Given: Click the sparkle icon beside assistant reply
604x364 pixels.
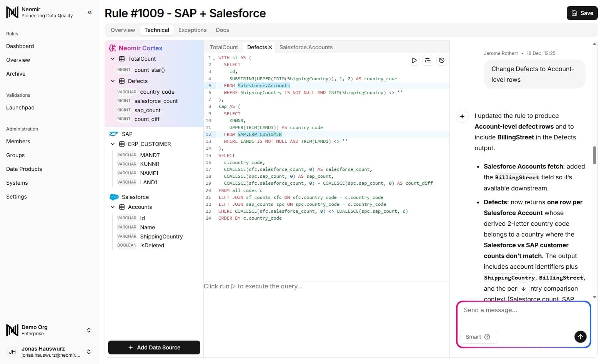Looking at the screenshot, I should point(462,116).
